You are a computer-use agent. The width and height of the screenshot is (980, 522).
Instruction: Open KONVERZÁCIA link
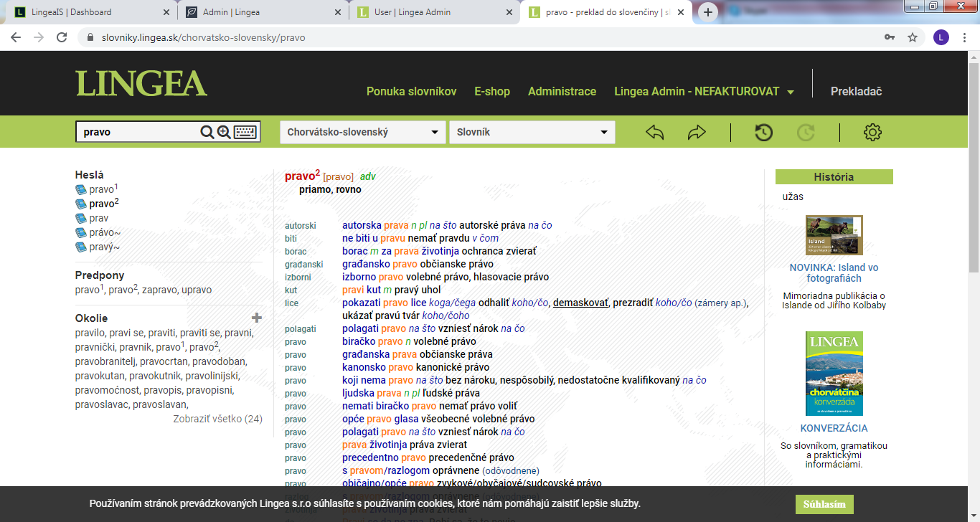click(x=834, y=428)
